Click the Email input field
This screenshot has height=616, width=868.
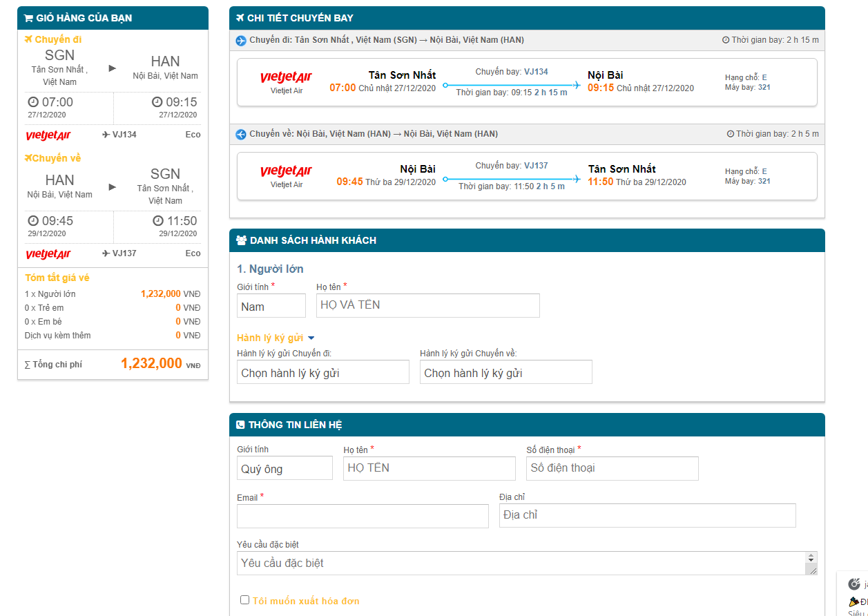(x=363, y=516)
